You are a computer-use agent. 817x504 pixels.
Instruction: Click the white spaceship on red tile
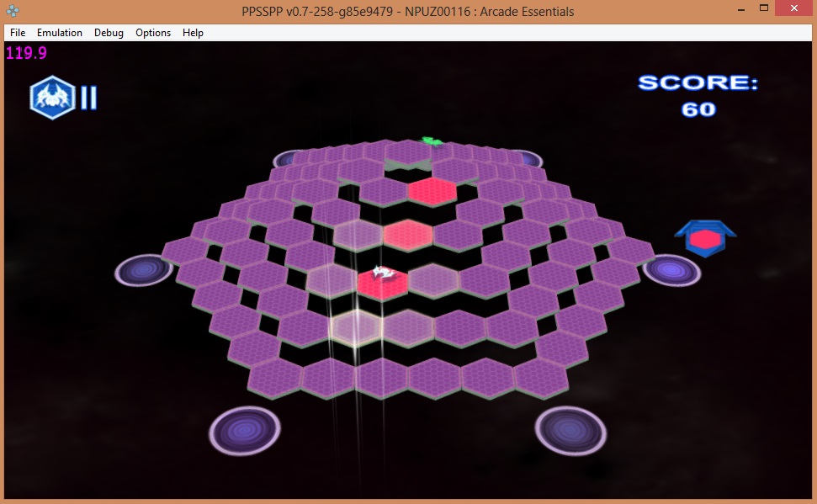(383, 273)
